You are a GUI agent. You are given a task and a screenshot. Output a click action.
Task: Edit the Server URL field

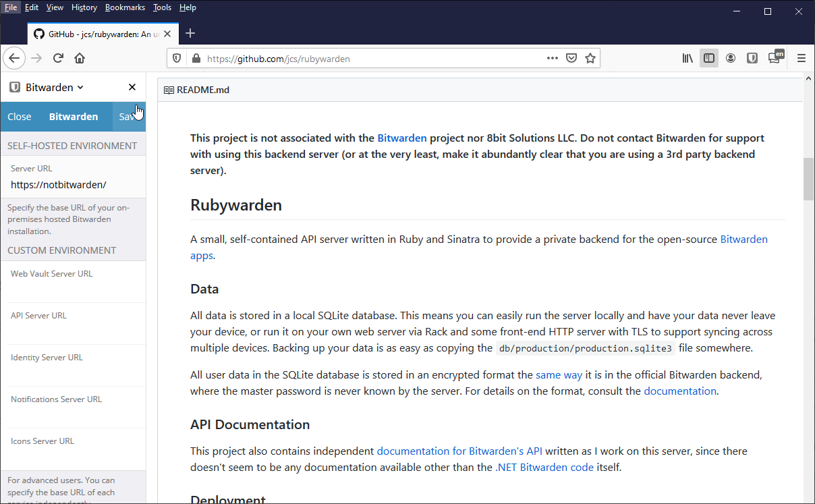pyautogui.click(x=73, y=184)
